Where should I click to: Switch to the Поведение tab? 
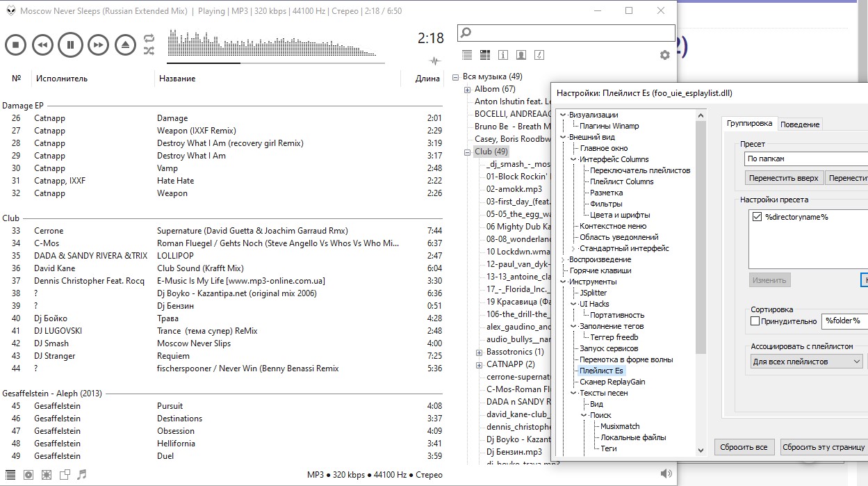800,124
